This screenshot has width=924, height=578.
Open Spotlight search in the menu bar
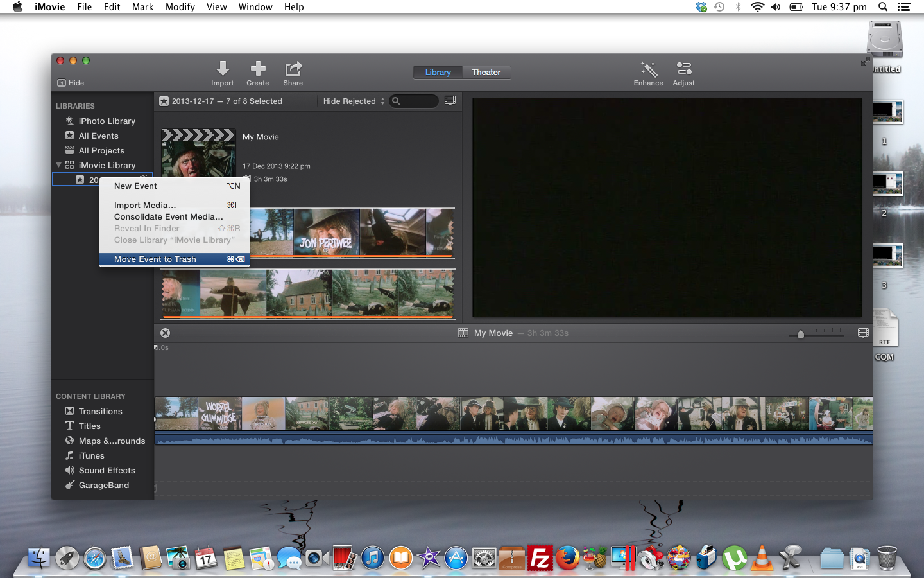883,7
